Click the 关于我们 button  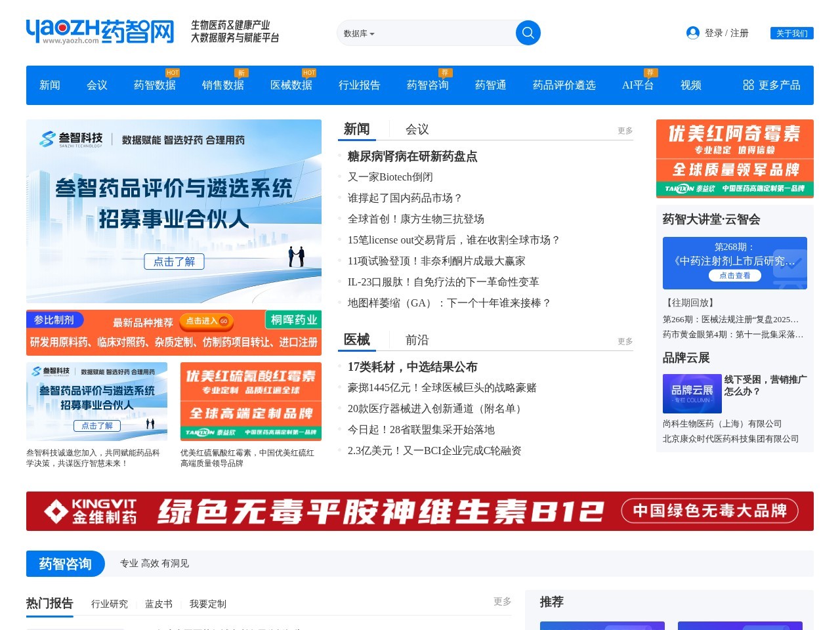[791, 32]
